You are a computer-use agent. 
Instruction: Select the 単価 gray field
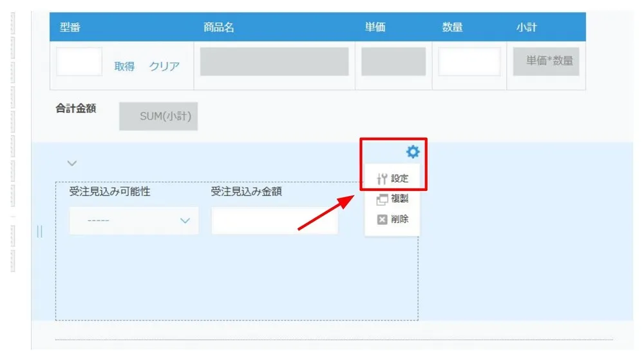click(x=393, y=62)
